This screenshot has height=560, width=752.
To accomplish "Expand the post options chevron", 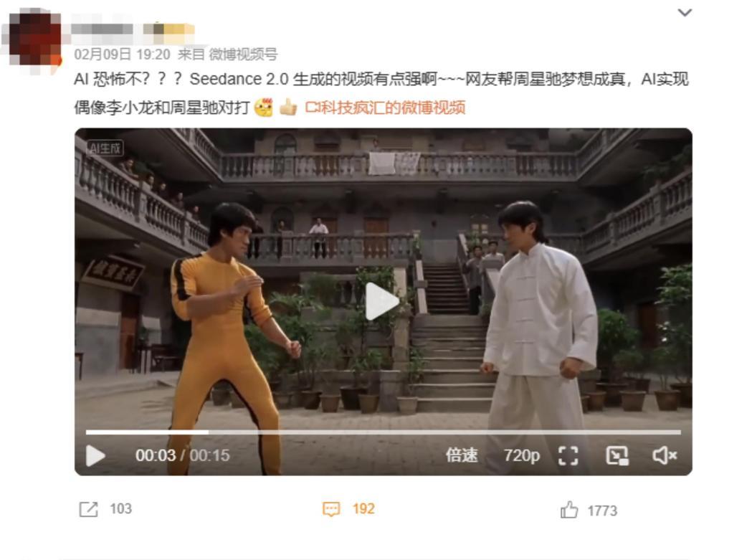I will (685, 12).
